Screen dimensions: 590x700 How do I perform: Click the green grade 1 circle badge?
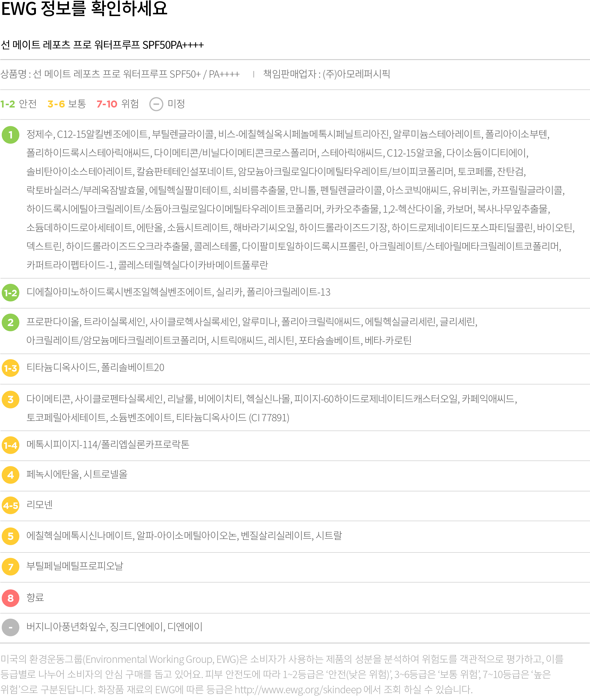coord(10,135)
